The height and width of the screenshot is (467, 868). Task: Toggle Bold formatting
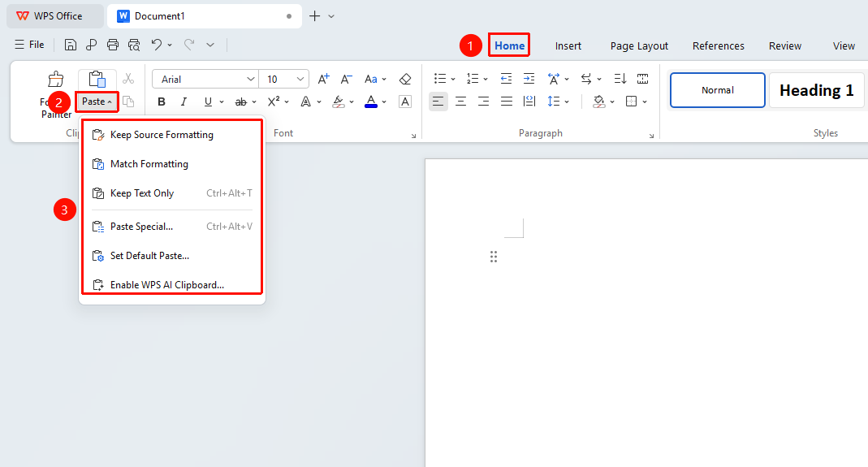point(161,102)
